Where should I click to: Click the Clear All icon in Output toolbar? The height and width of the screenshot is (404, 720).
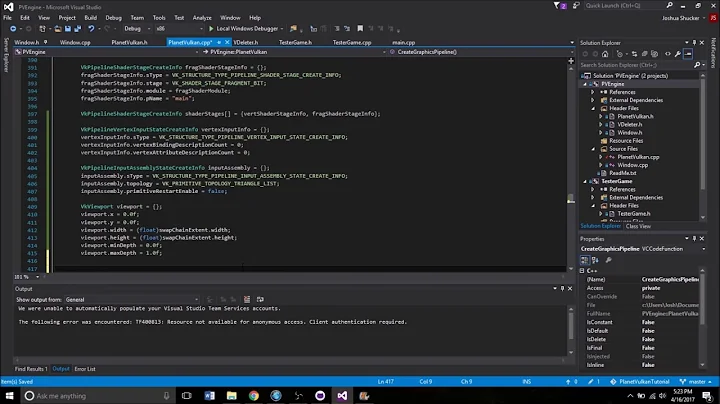247,299
